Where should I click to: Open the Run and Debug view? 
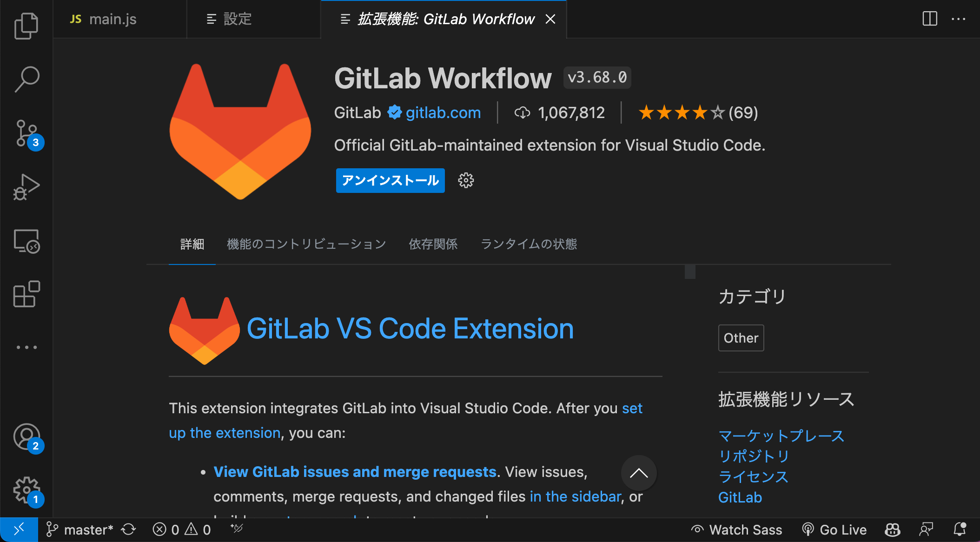(x=26, y=187)
